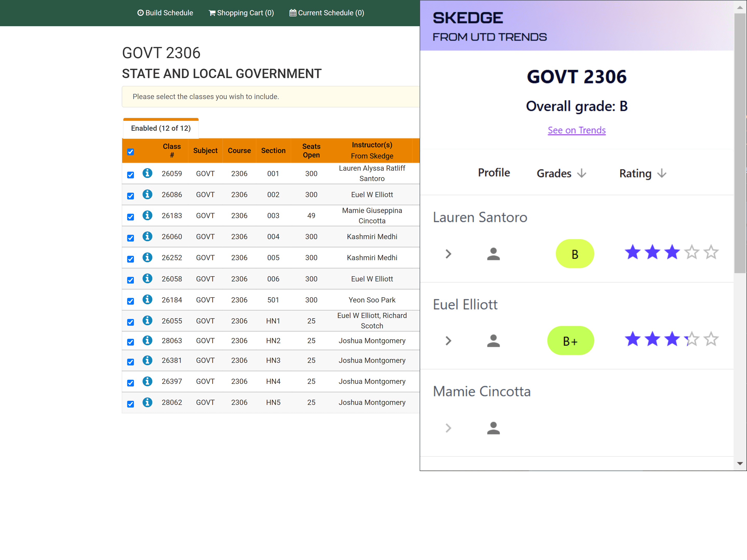Toggle the select-all checkbox in table header

coord(131,152)
